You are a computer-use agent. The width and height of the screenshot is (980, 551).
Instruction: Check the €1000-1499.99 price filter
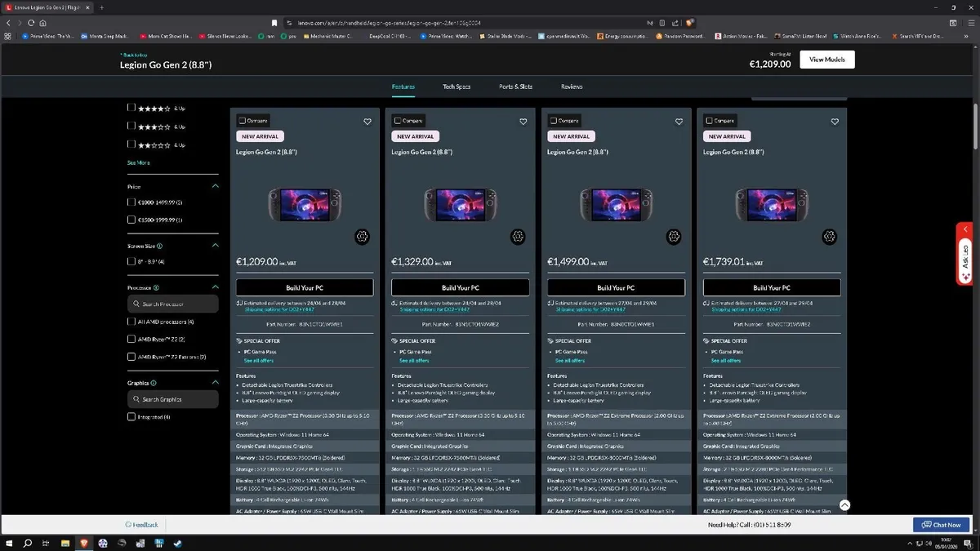pos(131,202)
